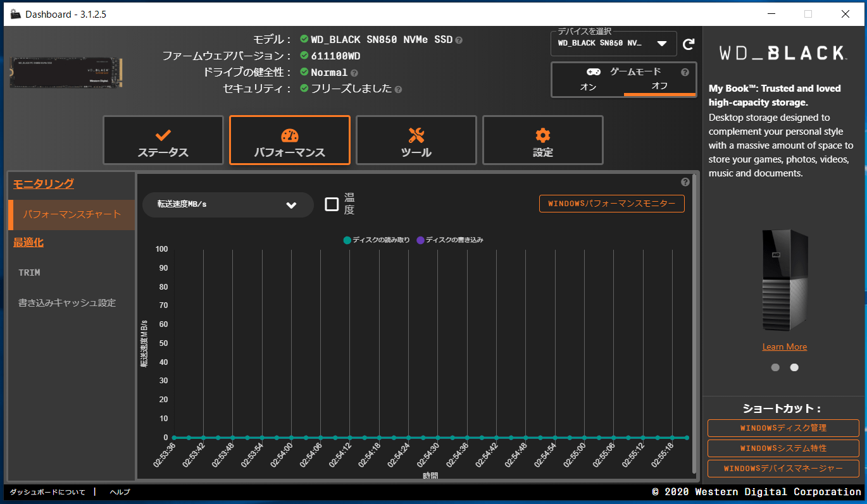
Task: Open the device selection dropdown
Action: pyautogui.click(x=614, y=44)
